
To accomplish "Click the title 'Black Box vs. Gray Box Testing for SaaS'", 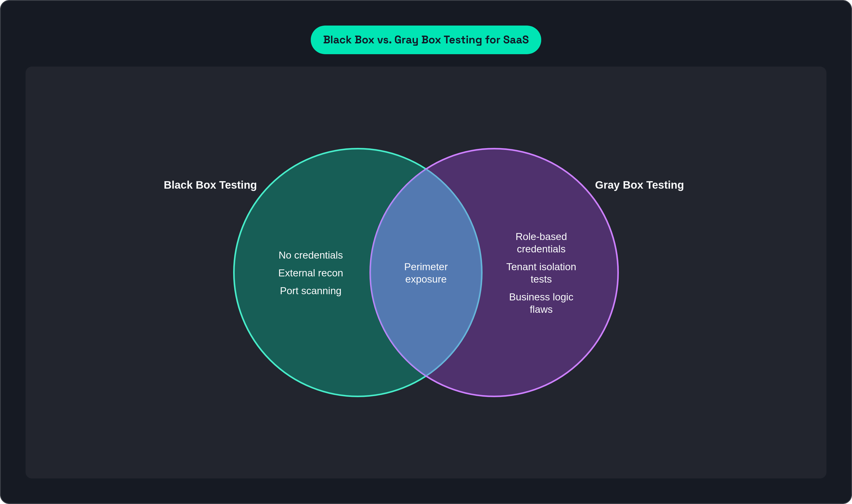I will 426,40.
